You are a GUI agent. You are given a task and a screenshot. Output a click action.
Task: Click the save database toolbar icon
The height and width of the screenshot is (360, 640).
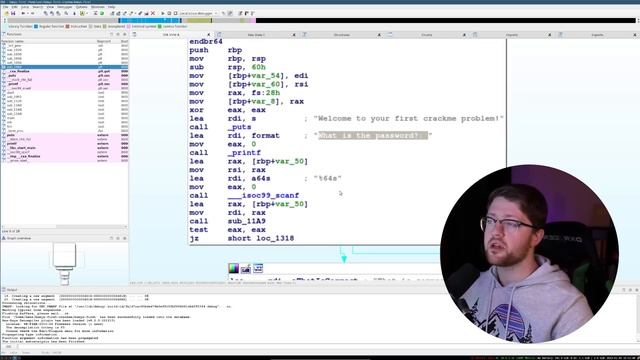click(x=13, y=13)
